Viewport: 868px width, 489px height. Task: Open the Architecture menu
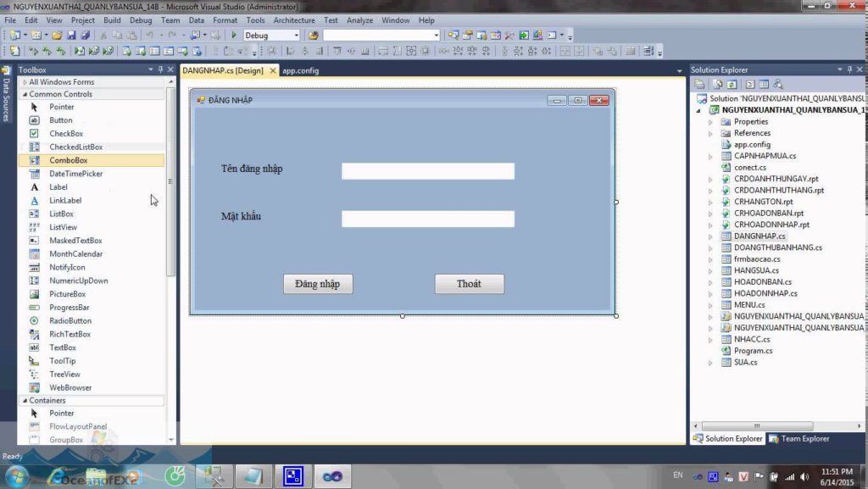294,19
